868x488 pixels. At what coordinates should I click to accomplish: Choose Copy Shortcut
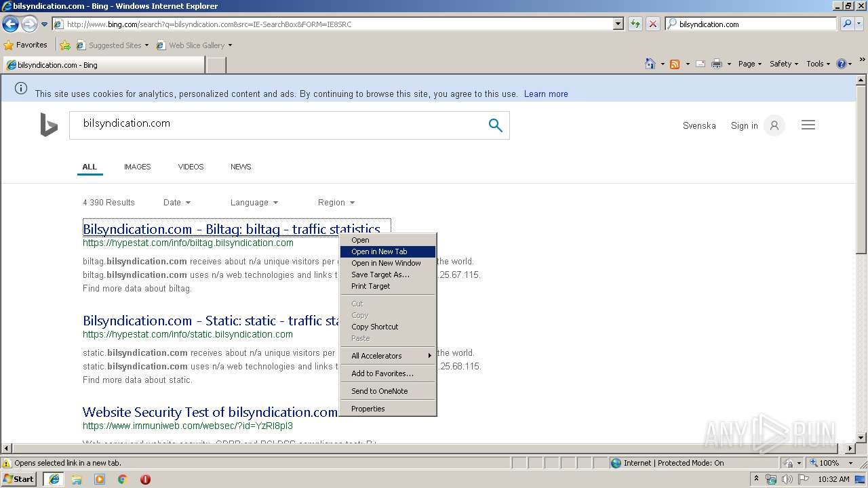[388, 327]
